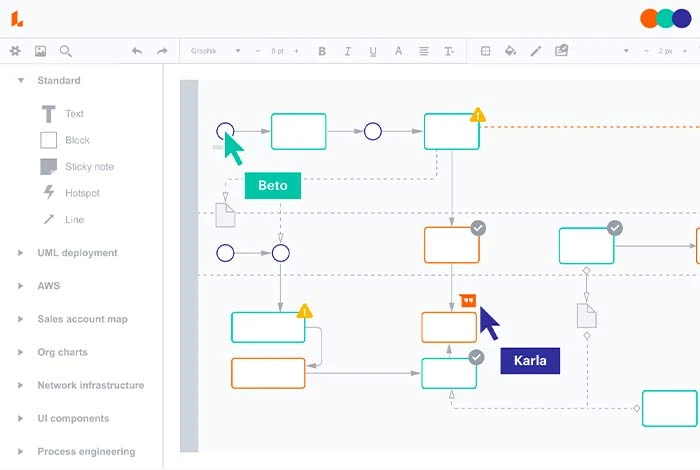Click the line color pencil icon
This screenshot has height=470, width=700.
coord(536,51)
